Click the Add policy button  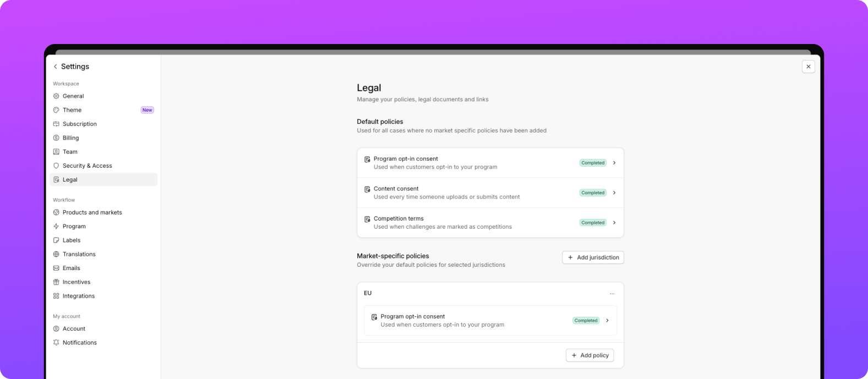coord(589,355)
